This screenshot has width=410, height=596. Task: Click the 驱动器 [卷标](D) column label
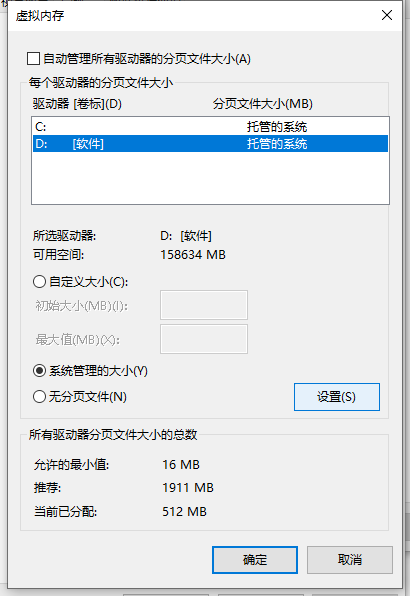(77, 104)
